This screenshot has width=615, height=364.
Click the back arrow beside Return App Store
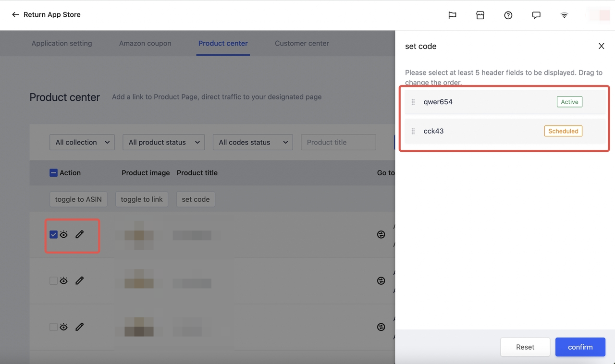[x=15, y=14]
